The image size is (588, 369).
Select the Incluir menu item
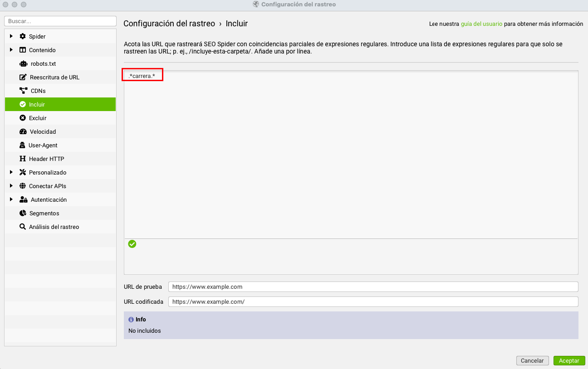point(60,104)
